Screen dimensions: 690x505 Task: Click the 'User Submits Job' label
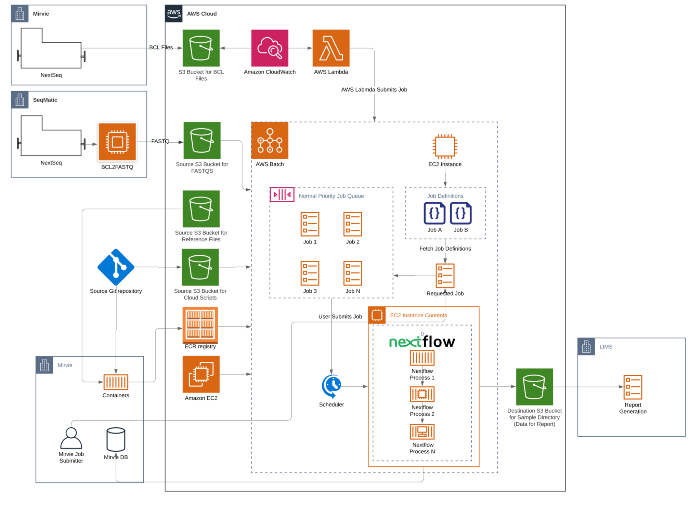(340, 316)
